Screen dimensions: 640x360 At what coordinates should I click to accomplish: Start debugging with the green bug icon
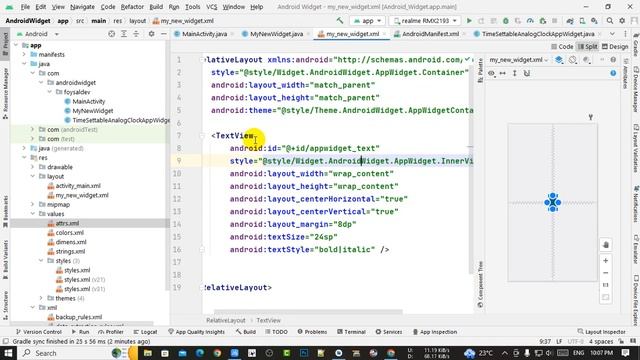(x=506, y=21)
